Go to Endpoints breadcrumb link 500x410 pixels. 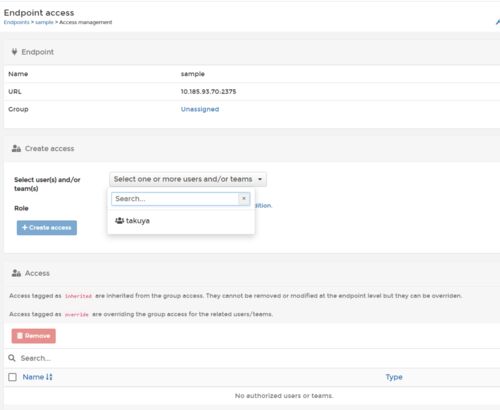pos(17,22)
